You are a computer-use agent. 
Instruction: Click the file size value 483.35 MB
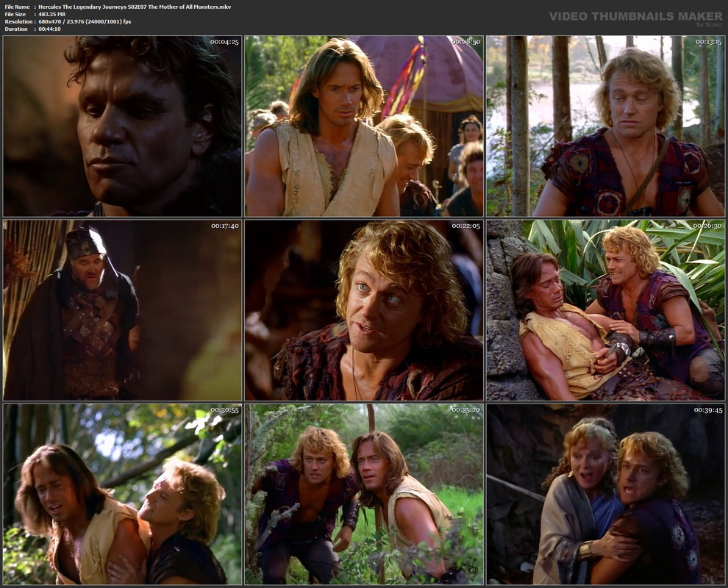[52, 15]
